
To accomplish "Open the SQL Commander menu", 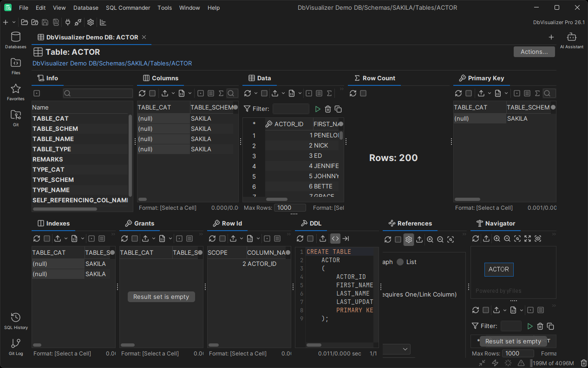I will pyautogui.click(x=128, y=8).
